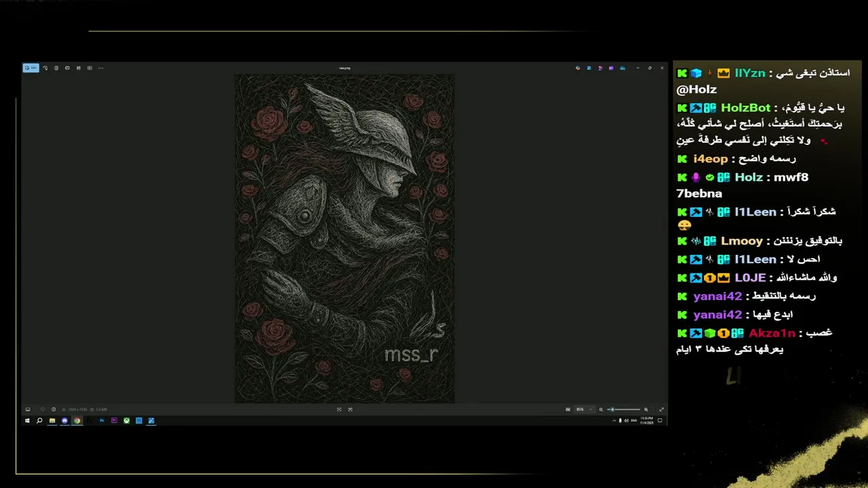This screenshot has width=868, height=488.
Task: Open the three-dot See more menu
Action: (x=100, y=68)
